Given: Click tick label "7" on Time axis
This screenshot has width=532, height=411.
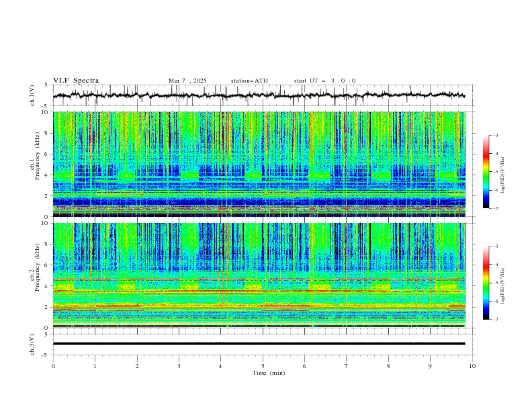Looking at the screenshot, I should 347,366.
